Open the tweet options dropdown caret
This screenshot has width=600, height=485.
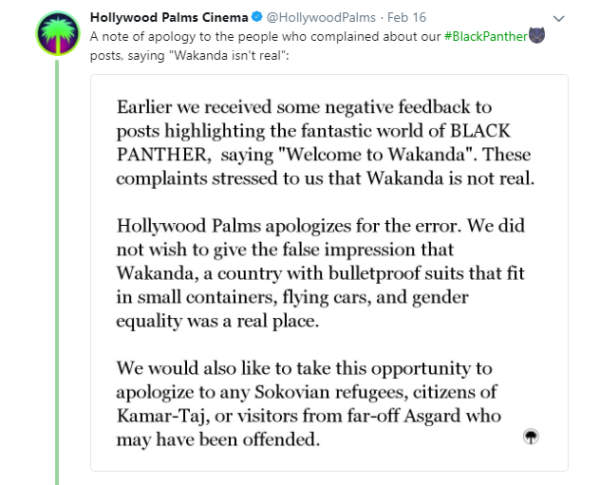[x=558, y=18]
